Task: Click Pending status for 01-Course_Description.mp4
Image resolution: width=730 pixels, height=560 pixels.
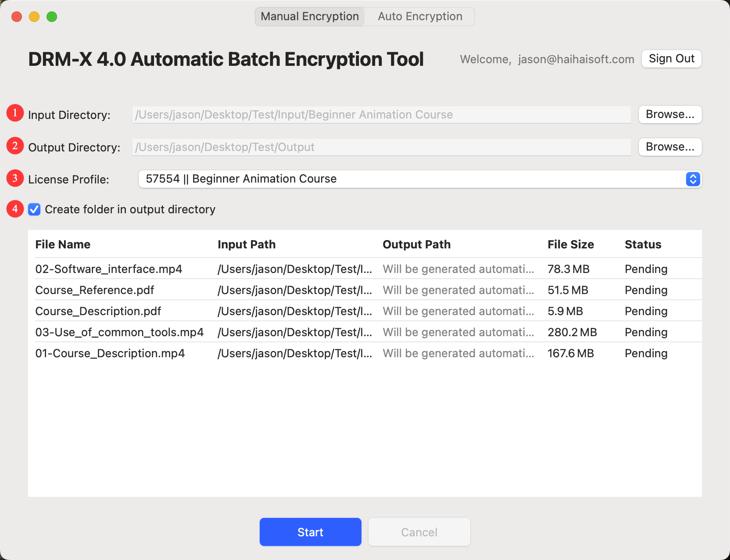Action: click(646, 353)
